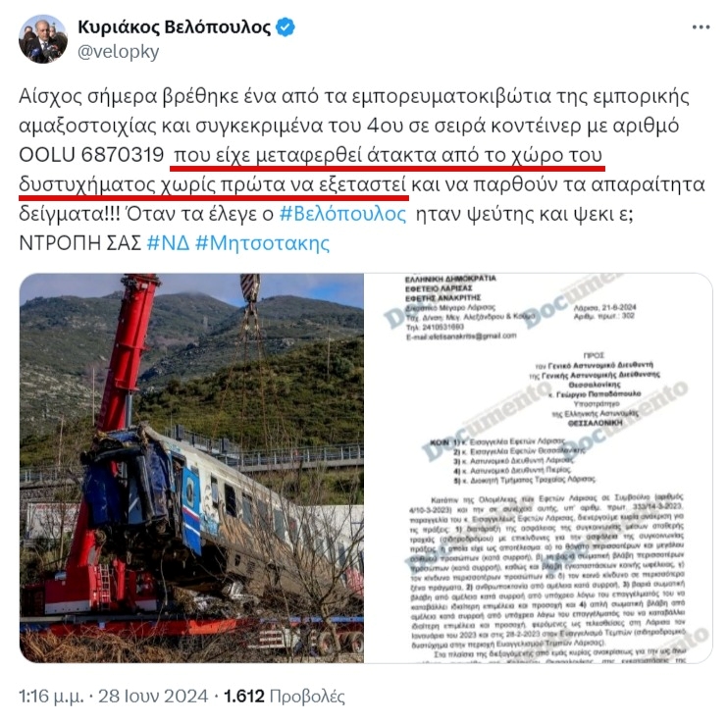Open the #Βελόπουλος hashtag
728x724 pixels.
click(x=342, y=214)
